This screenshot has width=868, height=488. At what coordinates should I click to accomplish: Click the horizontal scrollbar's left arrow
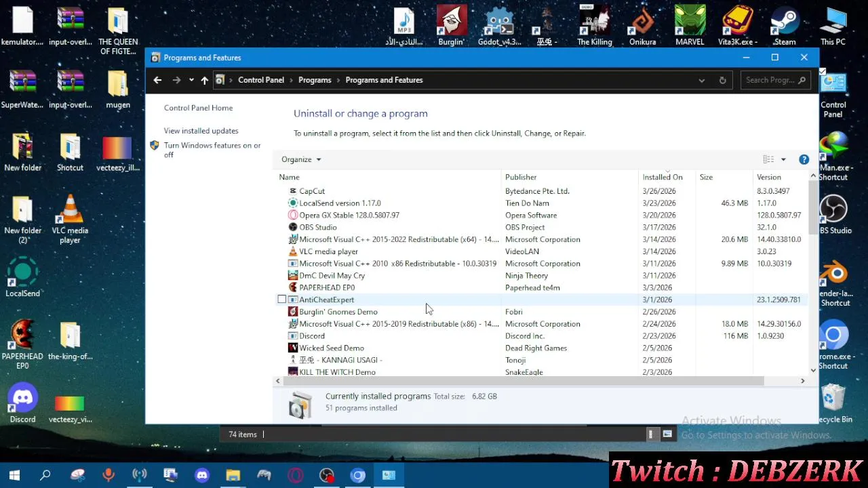277,381
